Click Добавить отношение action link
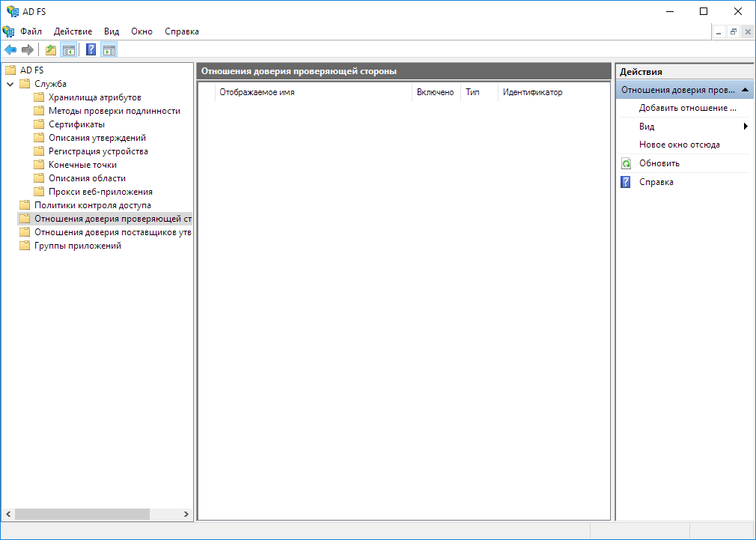The width and height of the screenshot is (756, 540). tap(687, 108)
